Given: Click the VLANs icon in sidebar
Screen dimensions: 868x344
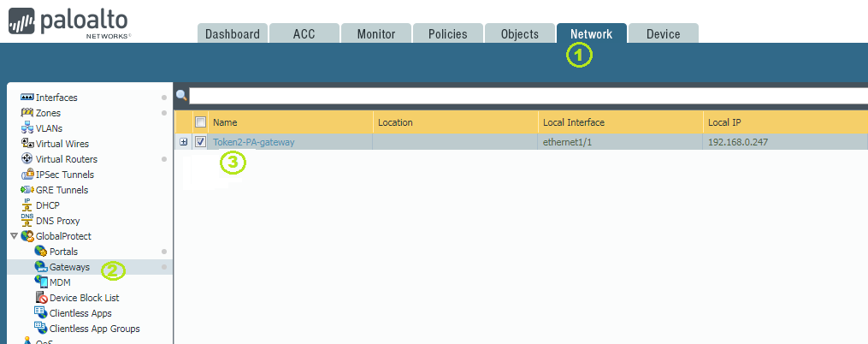Looking at the screenshot, I should pos(27,128).
